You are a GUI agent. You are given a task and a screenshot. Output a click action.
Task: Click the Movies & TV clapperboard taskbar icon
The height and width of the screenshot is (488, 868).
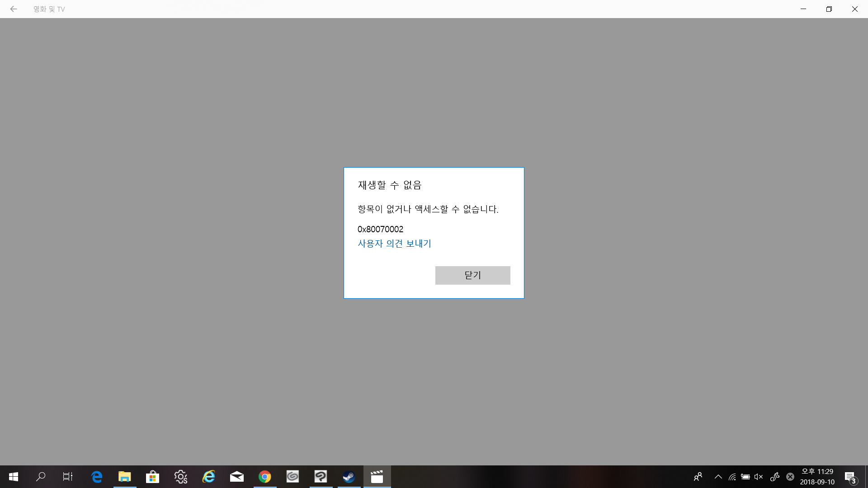click(377, 477)
